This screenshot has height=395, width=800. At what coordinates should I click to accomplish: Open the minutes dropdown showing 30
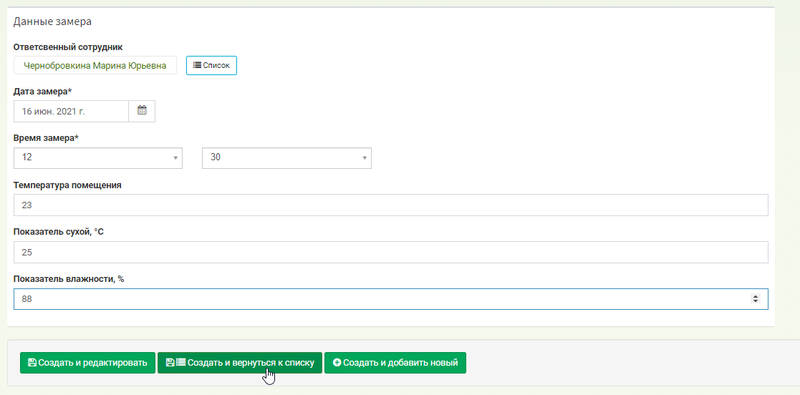[x=287, y=158]
